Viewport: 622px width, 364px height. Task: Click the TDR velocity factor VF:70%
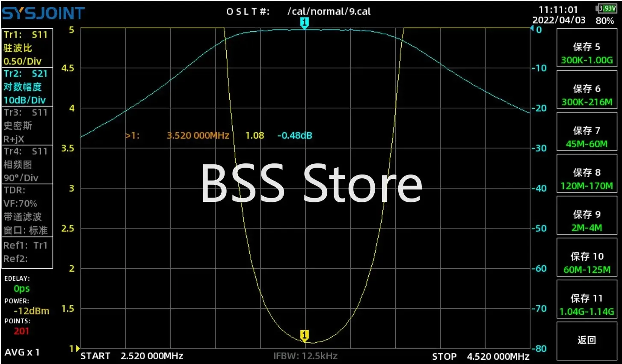[20, 204]
